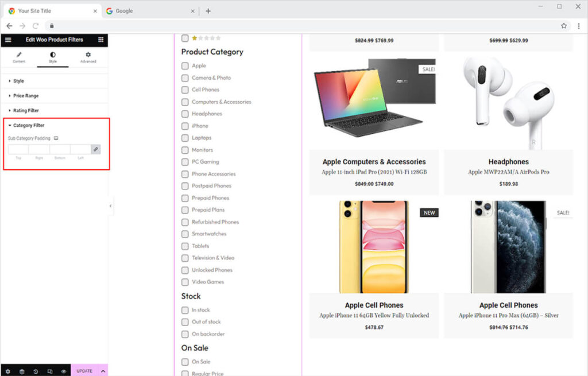Image resolution: width=588 pixels, height=376 pixels.
Task: Check the In stock filter
Action: [184, 310]
